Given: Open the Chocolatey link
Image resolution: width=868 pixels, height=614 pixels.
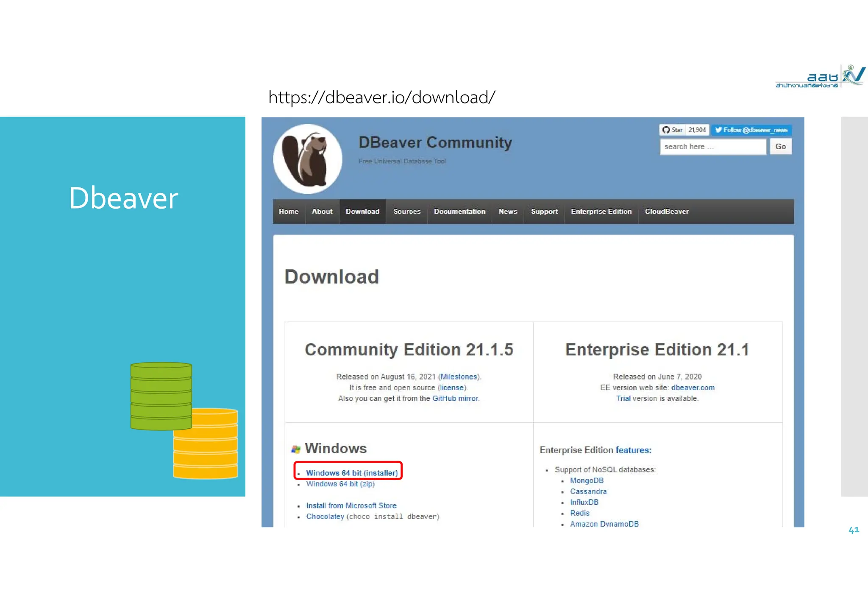Looking at the screenshot, I should click(325, 516).
